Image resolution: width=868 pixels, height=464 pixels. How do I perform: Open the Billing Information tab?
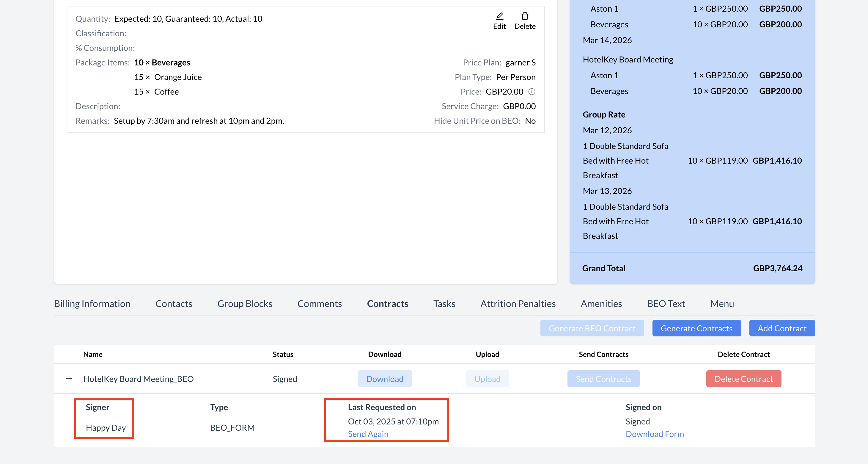(x=92, y=303)
